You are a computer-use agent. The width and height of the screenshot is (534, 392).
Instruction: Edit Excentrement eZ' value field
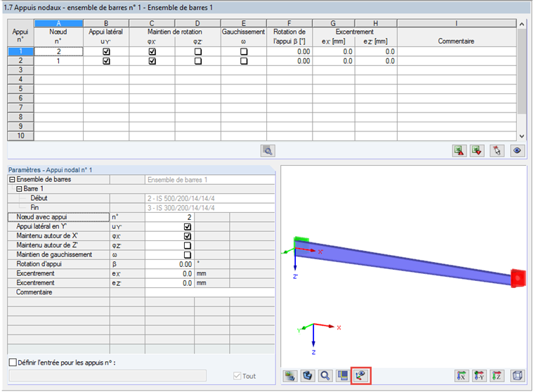[x=169, y=283]
